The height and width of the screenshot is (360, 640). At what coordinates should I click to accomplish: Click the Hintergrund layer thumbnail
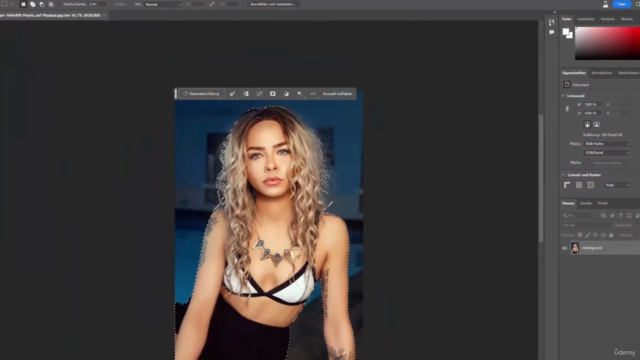coord(575,248)
